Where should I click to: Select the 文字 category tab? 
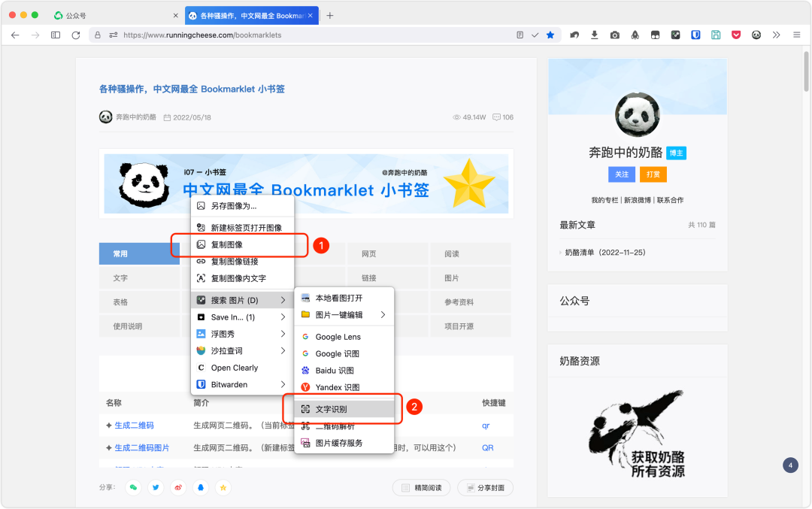coord(139,278)
